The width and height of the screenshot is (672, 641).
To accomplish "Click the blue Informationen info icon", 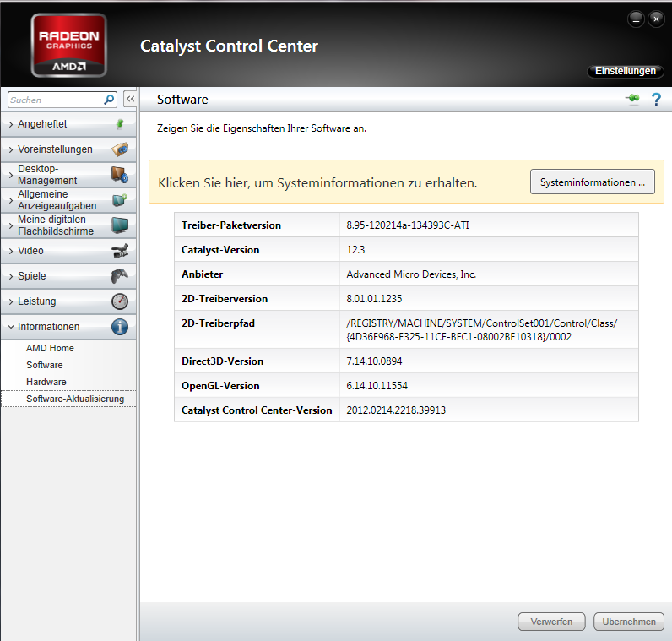I will (120, 327).
